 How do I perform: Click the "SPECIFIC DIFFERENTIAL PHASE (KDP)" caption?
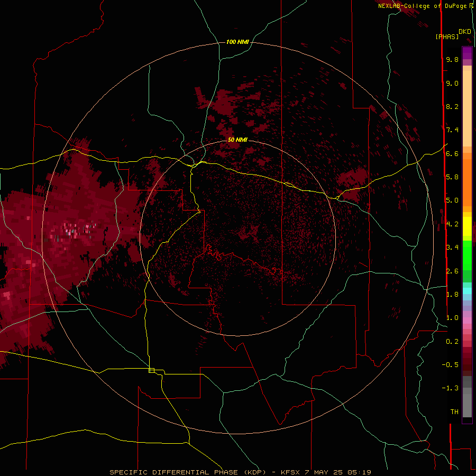189,472
